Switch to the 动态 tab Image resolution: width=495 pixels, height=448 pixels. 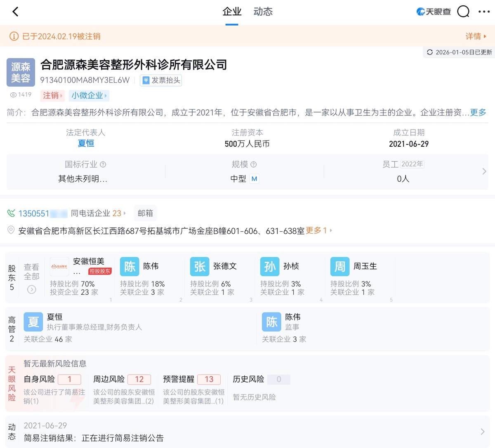263,12
